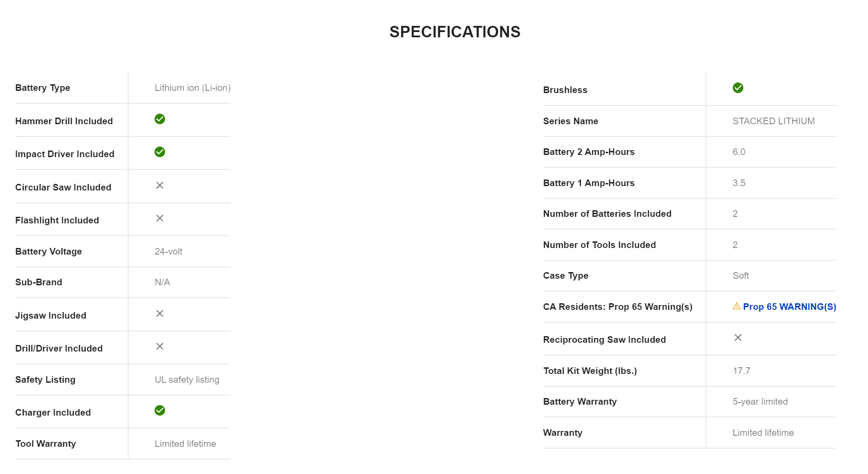Click the Impact Driver Included green checkmark
The image size is (868, 474).
160,152
